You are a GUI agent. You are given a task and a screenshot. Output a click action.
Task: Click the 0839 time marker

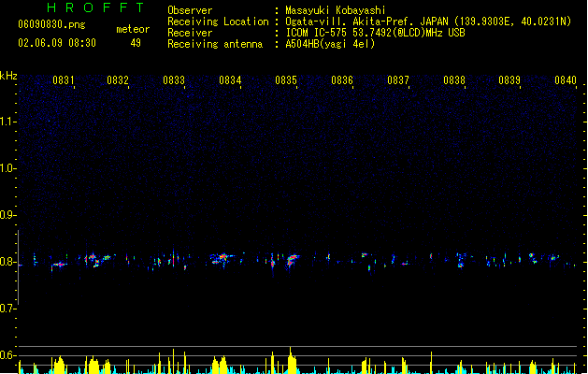509,80
